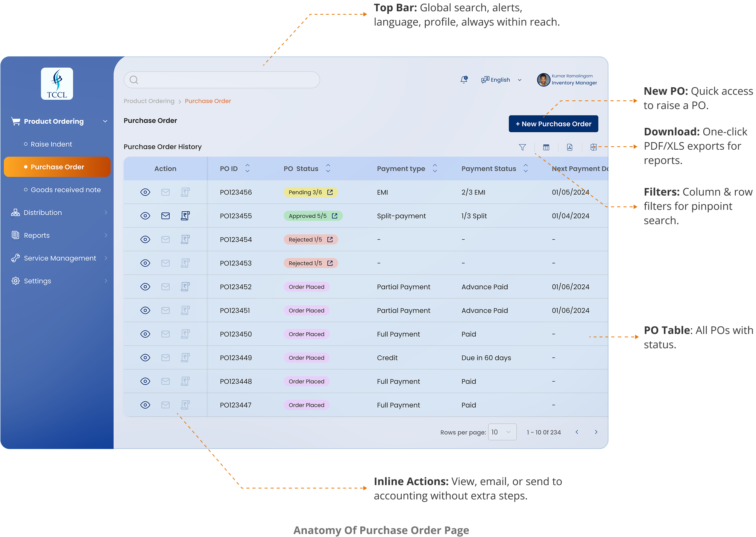Sort by Payment Status column
This screenshot has height=537, width=756.
pyautogui.click(x=526, y=168)
